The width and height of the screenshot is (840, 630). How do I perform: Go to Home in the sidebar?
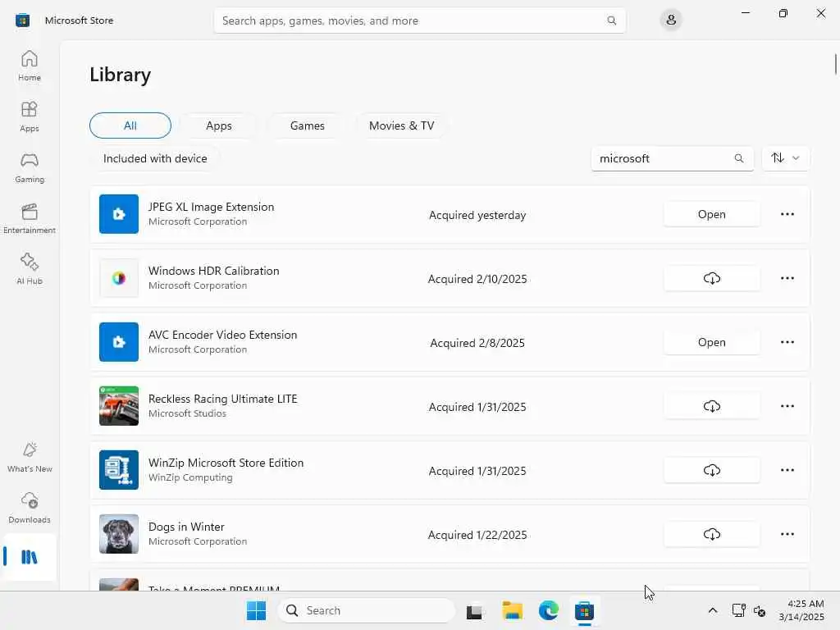[30, 66]
